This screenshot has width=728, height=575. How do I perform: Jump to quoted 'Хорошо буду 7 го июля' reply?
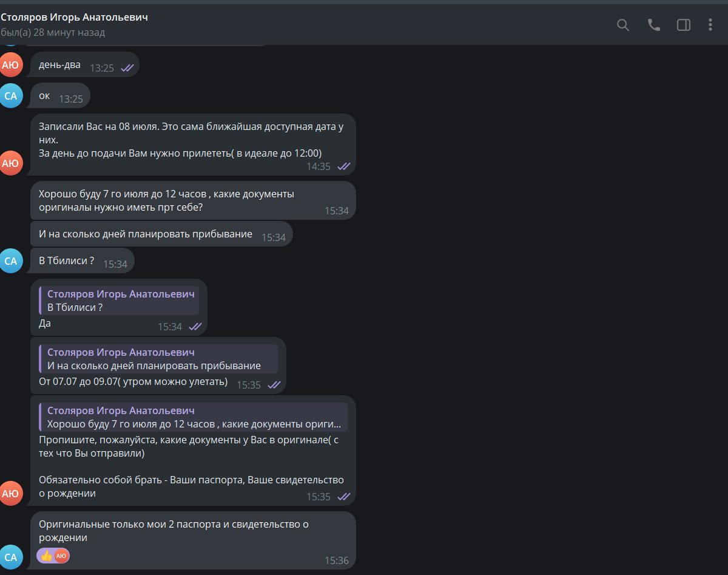[193, 417]
